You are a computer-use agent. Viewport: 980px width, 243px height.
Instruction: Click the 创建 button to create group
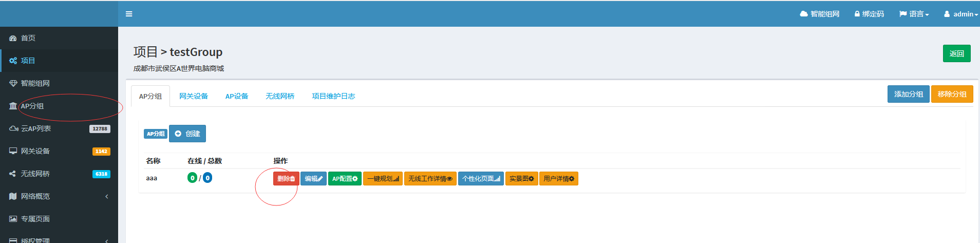[x=187, y=134]
